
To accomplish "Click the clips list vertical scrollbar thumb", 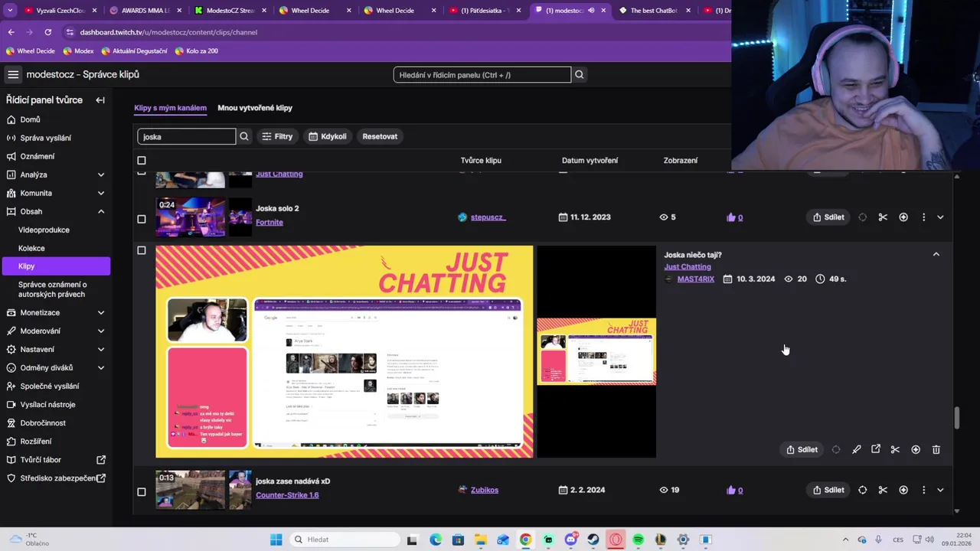I will click(x=956, y=419).
